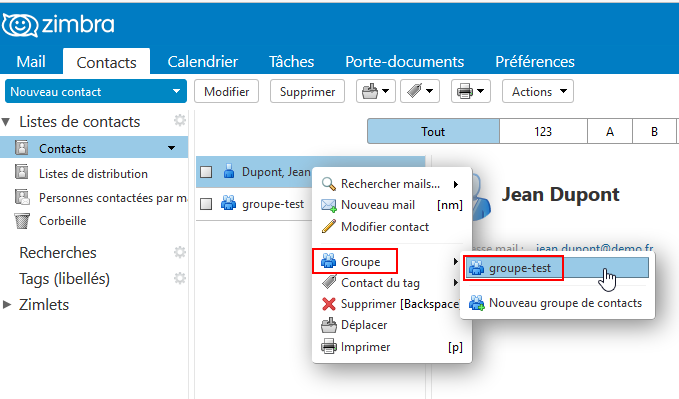679x399 pixels.
Task: Open the move-to-folder toolbar icon
Action: click(x=370, y=91)
